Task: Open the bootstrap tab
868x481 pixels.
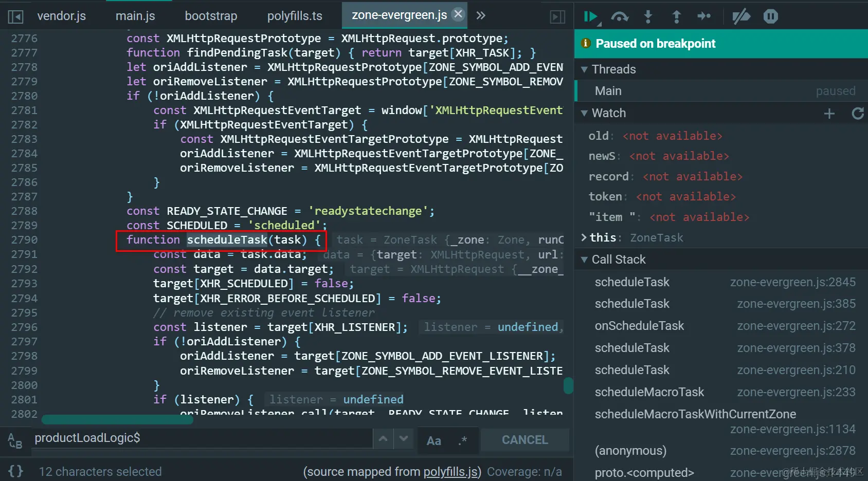Action: [211, 16]
